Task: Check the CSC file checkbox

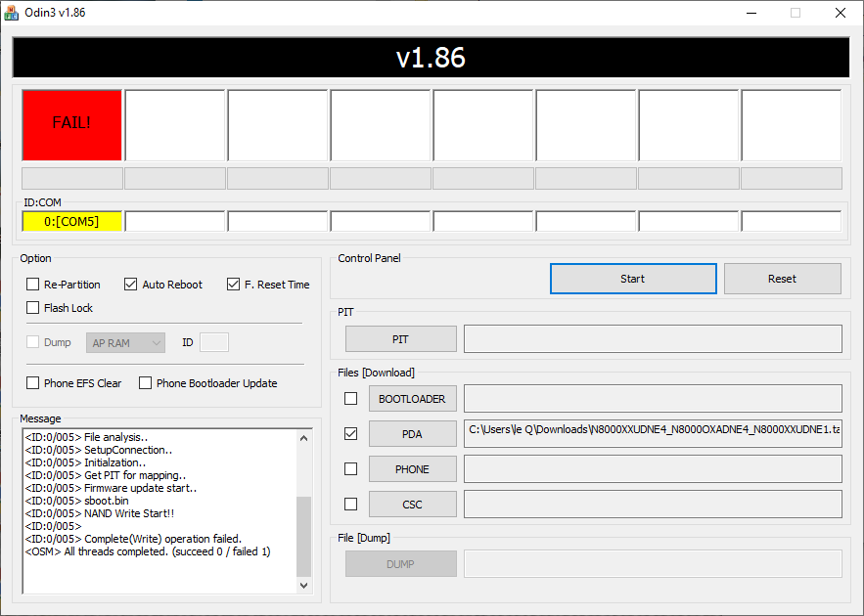Action: [x=350, y=504]
